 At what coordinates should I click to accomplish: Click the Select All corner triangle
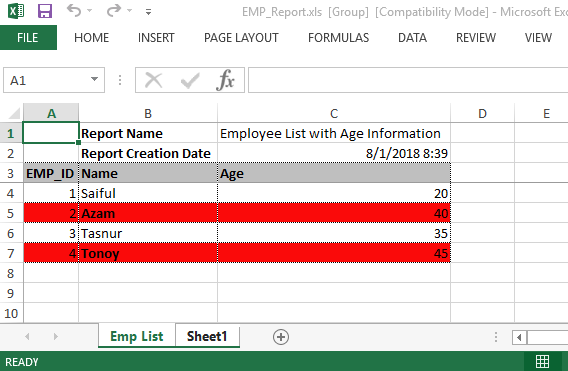14,113
